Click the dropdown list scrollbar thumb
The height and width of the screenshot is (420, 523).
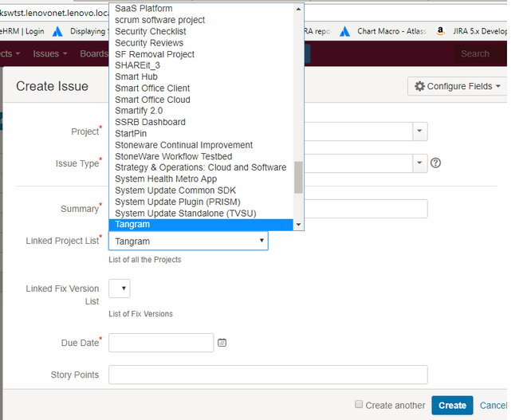298,178
